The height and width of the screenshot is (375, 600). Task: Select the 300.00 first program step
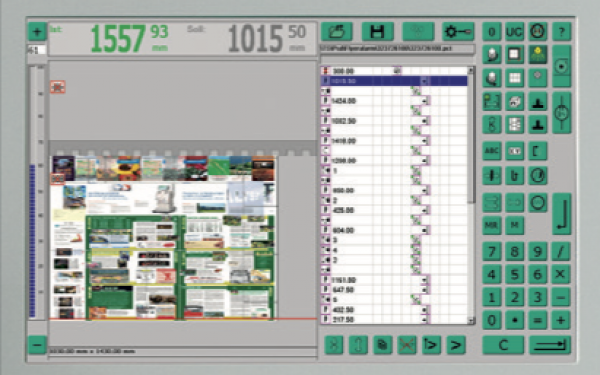coord(394,71)
